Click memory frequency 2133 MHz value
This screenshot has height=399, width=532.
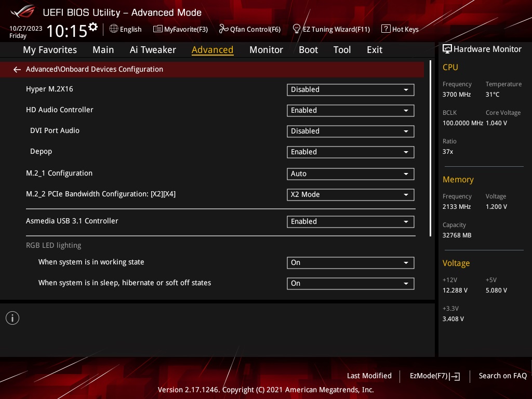tap(457, 206)
